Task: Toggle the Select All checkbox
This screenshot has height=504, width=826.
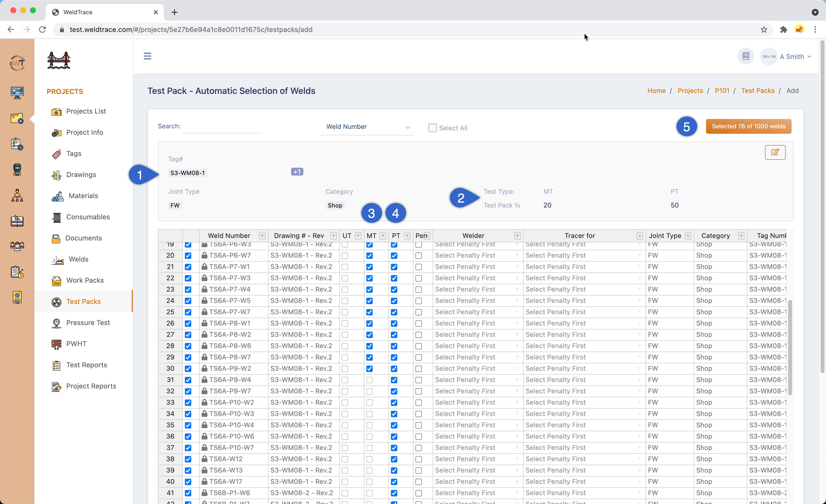Action: [432, 128]
